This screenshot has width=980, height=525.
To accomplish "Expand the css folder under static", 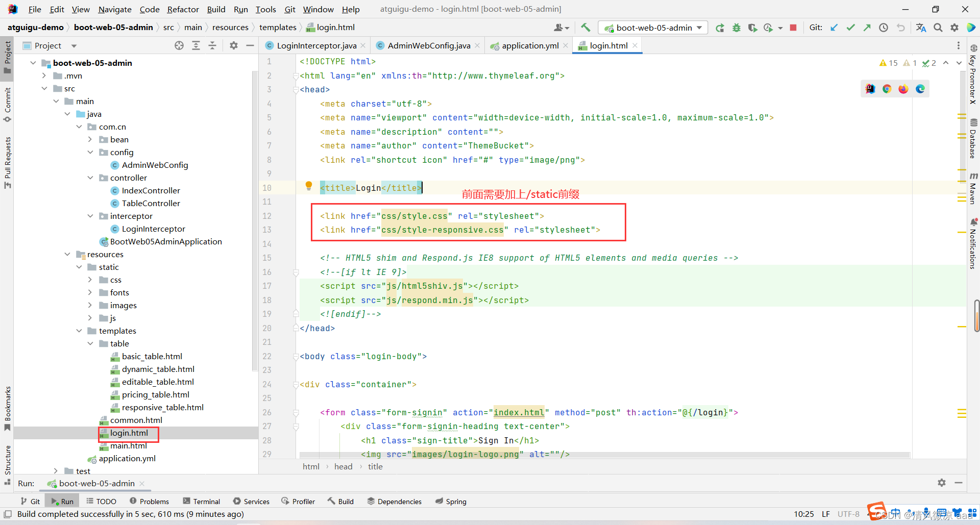I will (x=90, y=280).
